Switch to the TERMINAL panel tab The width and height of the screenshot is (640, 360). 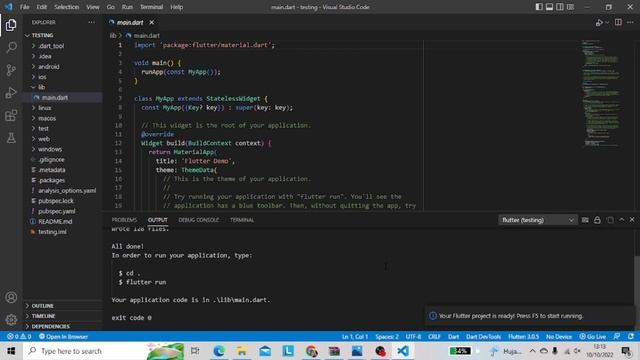click(x=242, y=220)
